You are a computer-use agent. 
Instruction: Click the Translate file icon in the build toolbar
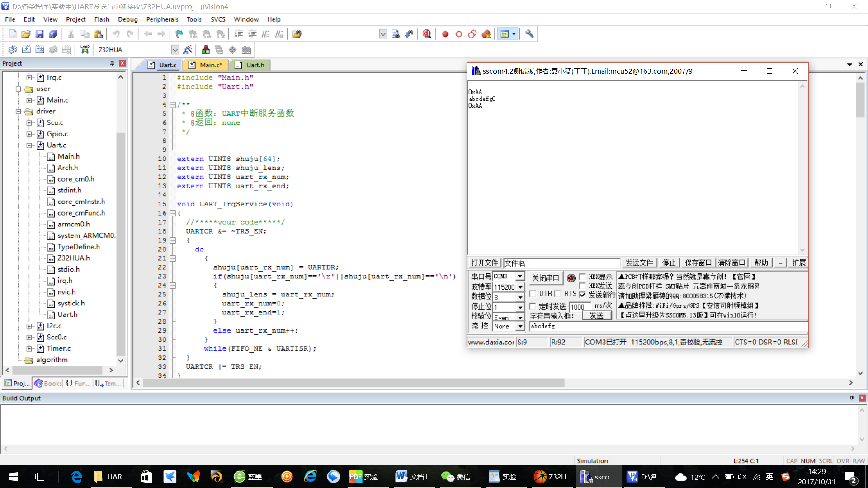click(x=13, y=50)
